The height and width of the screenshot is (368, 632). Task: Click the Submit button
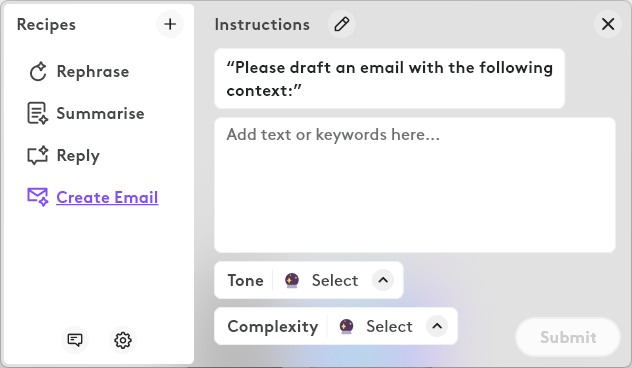click(568, 337)
